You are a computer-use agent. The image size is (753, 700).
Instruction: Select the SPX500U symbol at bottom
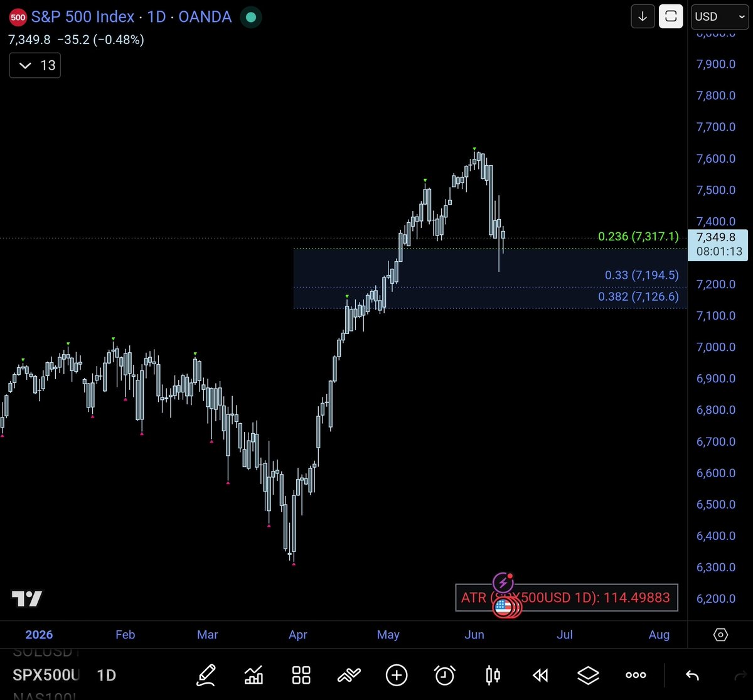pyautogui.click(x=46, y=676)
